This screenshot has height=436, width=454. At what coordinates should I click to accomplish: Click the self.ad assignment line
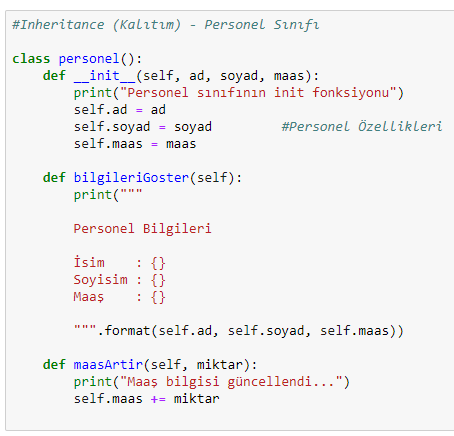pyautogui.click(x=120, y=110)
